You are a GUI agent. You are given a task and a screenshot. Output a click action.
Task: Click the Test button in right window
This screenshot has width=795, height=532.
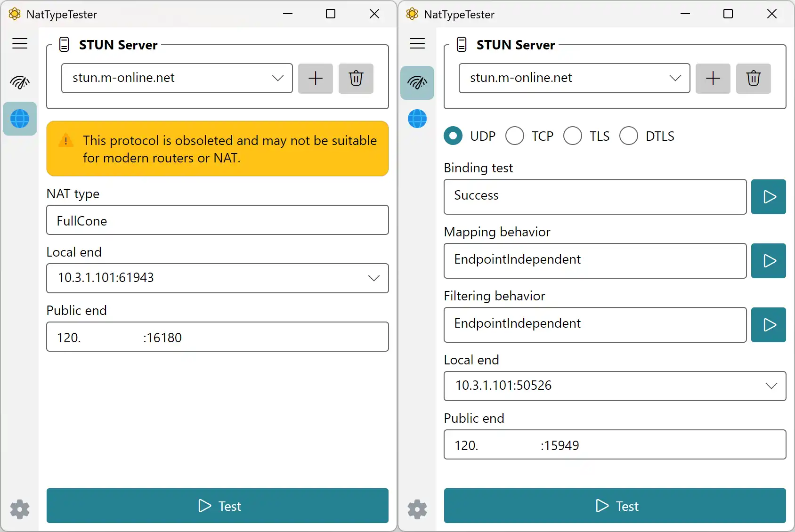tap(615, 506)
